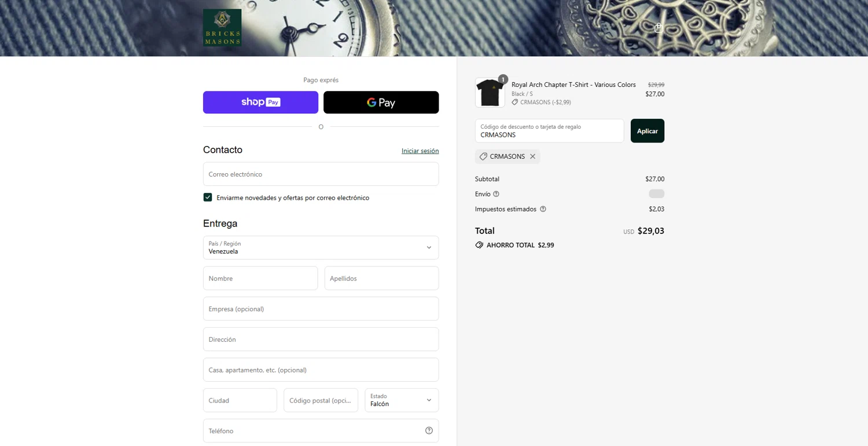
Task: Click the Entrega section heading
Action: click(220, 224)
